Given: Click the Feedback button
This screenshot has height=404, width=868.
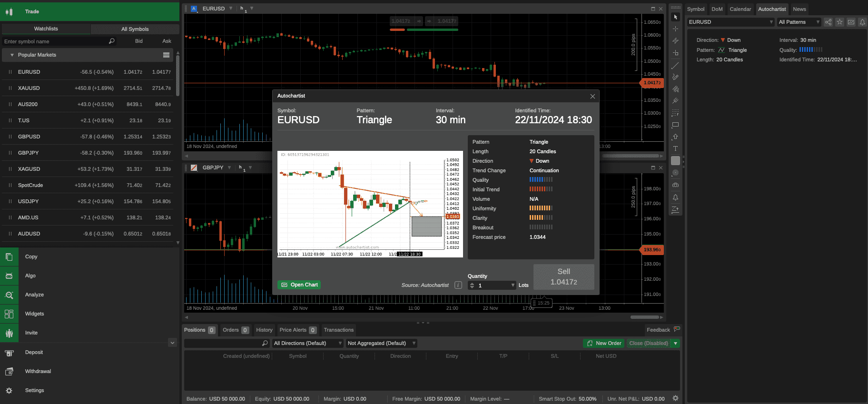Looking at the screenshot, I should pyautogui.click(x=663, y=330).
